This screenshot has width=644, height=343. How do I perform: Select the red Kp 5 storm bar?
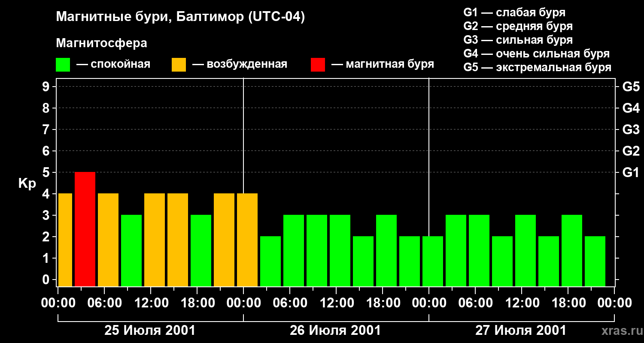click(85, 229)
